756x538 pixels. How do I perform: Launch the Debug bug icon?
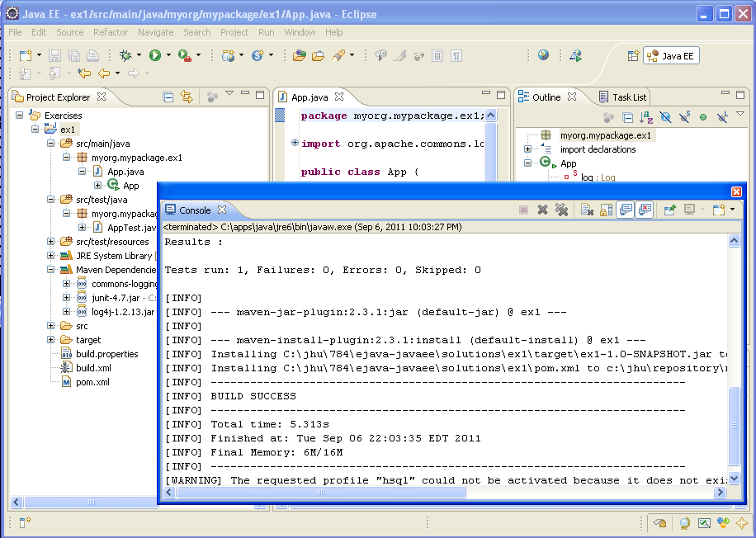pyautogui.click(x=125, y=55)
